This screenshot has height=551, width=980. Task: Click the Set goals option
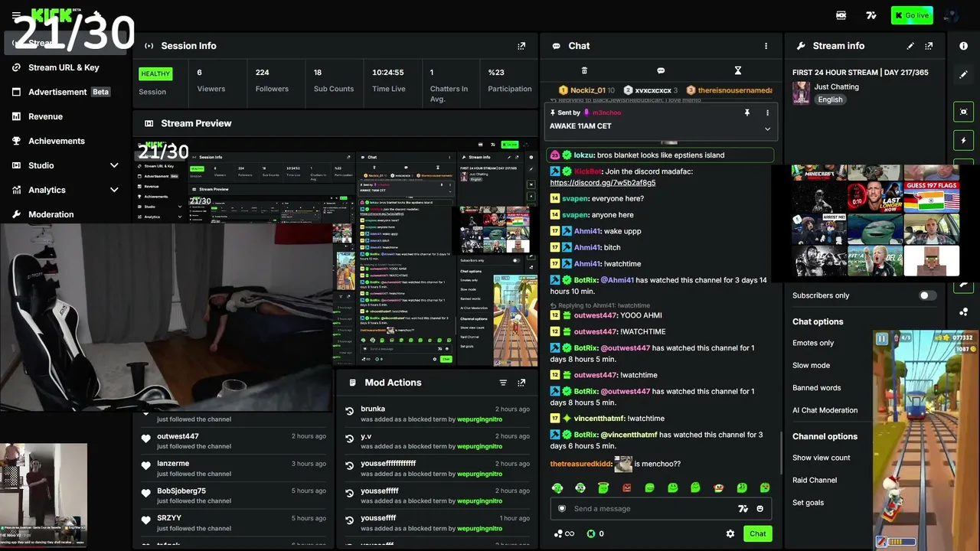coord(808,503)
